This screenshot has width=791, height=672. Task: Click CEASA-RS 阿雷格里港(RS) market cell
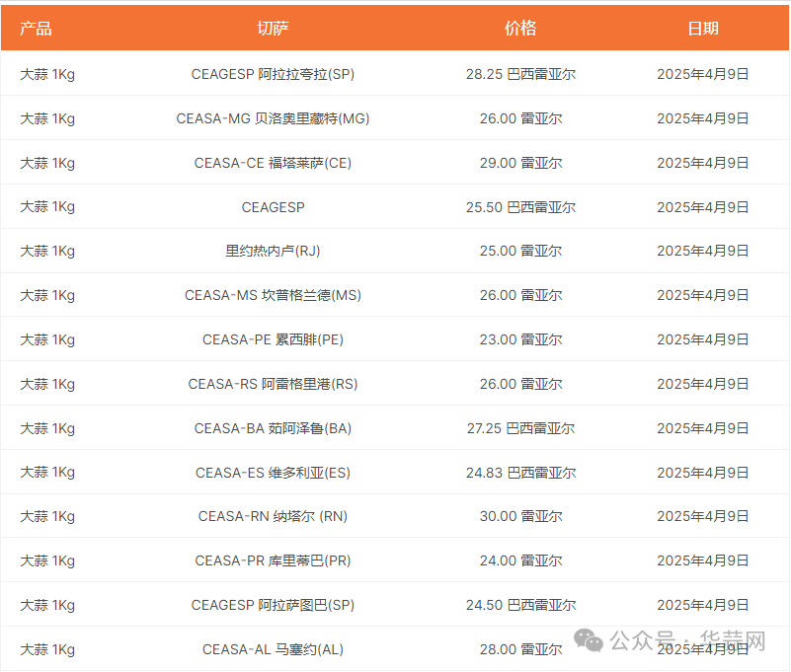[x=273, y=384]
